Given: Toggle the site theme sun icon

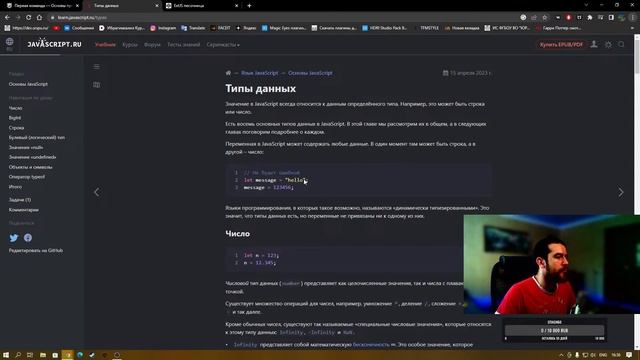Looking at the screenshot, I should pos(608,44).
